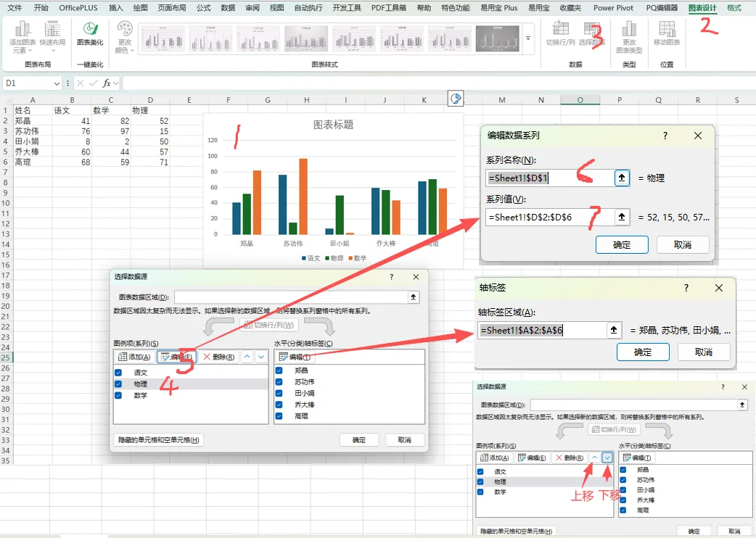The height and width of the screenshot is (538, 756).
Task: Click 编辑(T) in the smaller 选择数据源 dialog
Action: tap(637, 458)
